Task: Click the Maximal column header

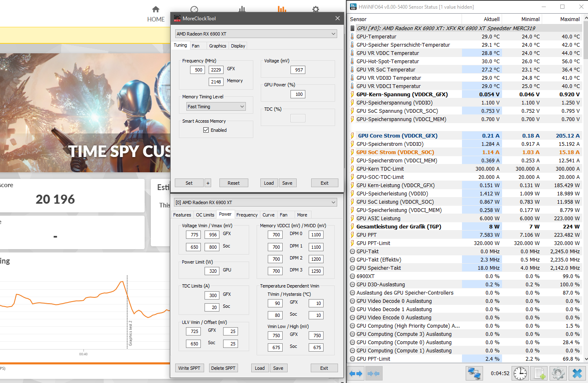Action: (562, 19)
